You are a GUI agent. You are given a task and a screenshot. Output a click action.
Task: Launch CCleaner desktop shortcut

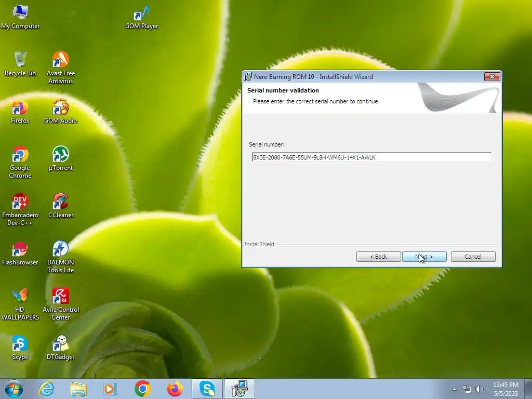tap(61, 206)
